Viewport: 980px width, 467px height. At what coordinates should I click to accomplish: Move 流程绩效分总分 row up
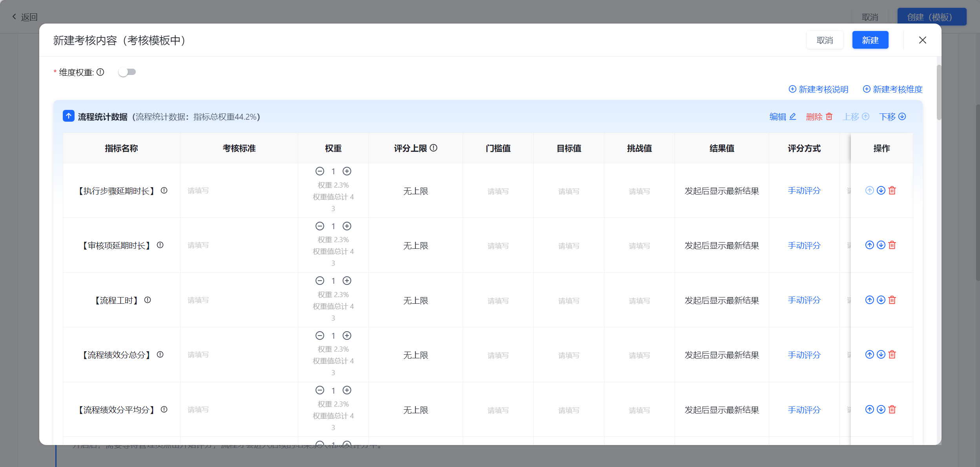(x=870, y=355)
